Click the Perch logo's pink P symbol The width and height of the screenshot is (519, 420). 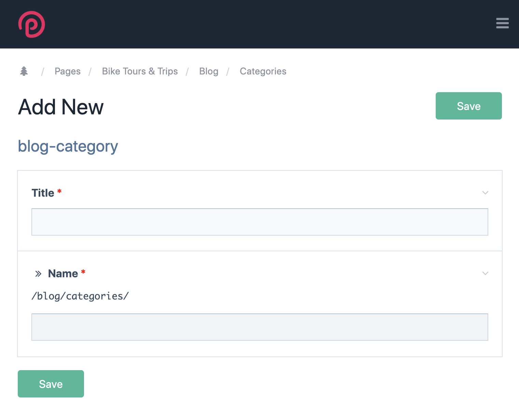tap(31, 24)
